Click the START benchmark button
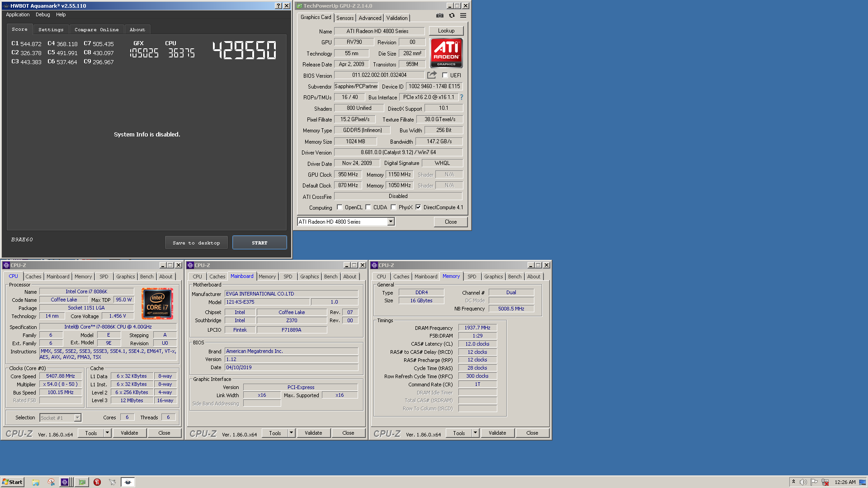 point(259,243)
